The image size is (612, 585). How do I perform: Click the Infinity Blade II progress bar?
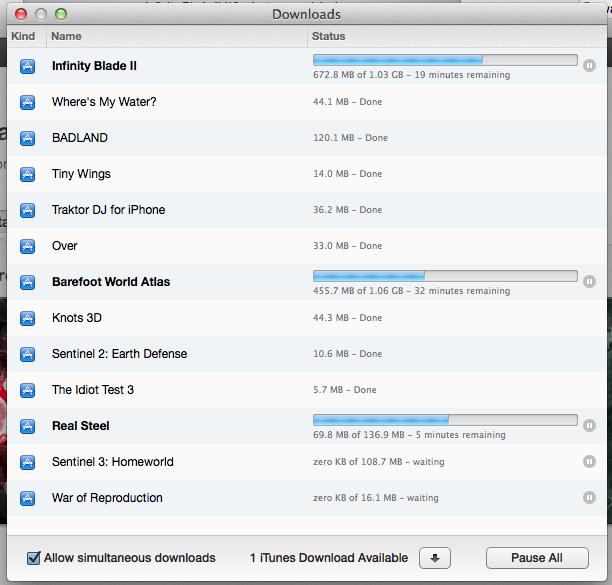445,60
